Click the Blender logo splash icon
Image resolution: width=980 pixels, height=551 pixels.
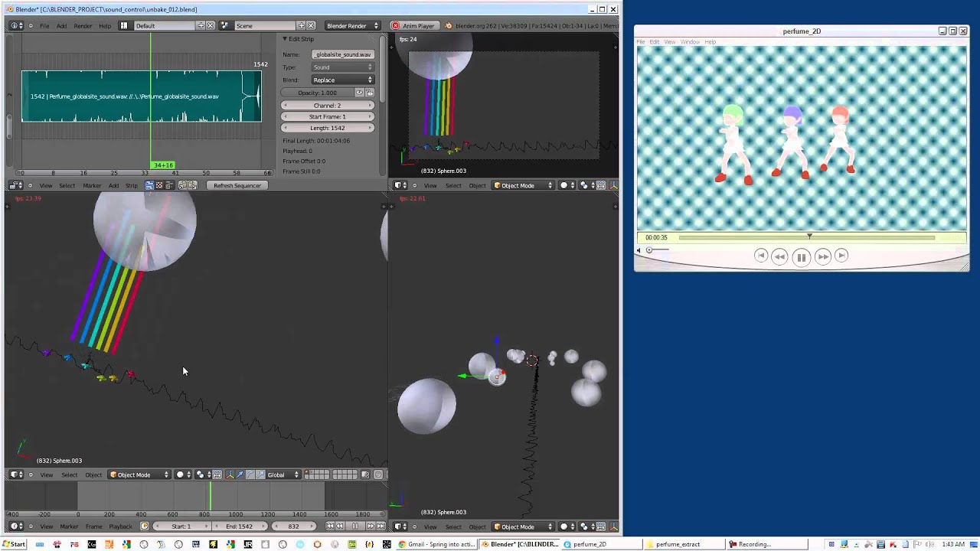point(449,26)
